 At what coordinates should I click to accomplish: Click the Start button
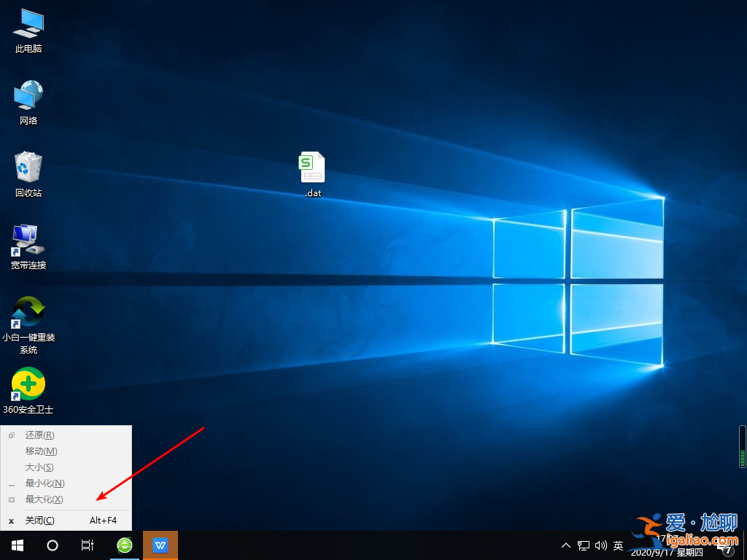point(17,545)
